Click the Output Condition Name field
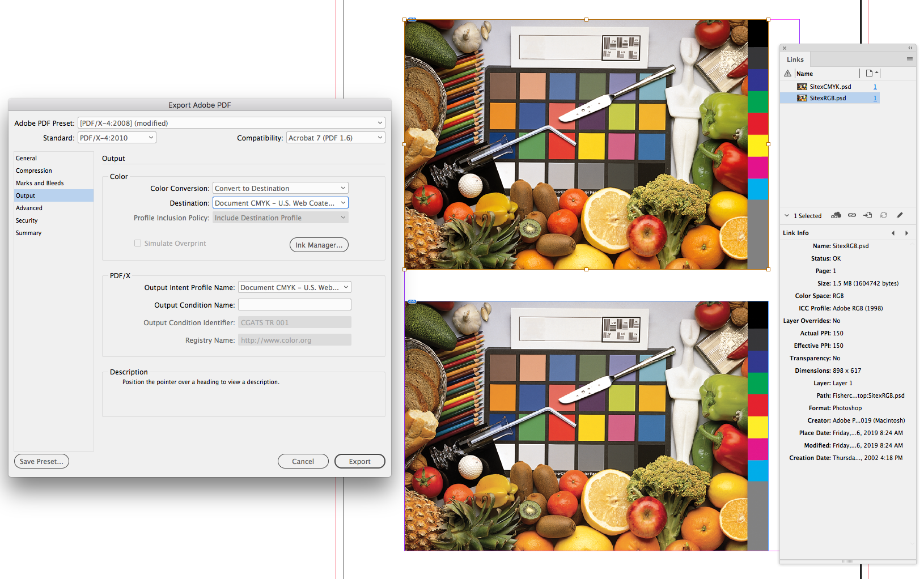The image size is (924, 579). pos(295,305)
